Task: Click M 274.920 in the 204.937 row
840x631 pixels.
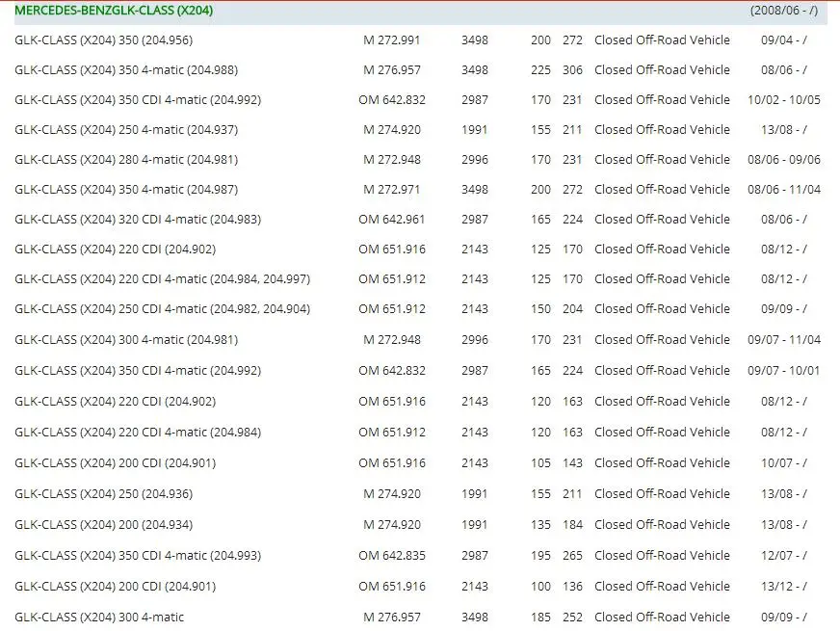Action: (x=392, y=130)
